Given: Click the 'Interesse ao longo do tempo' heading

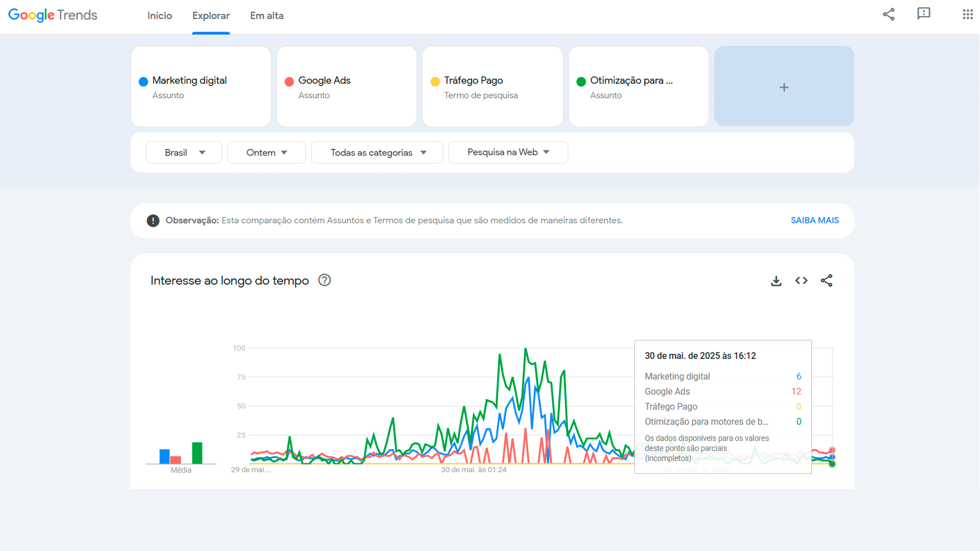Looking at the screenshot, I should (230, 281).
